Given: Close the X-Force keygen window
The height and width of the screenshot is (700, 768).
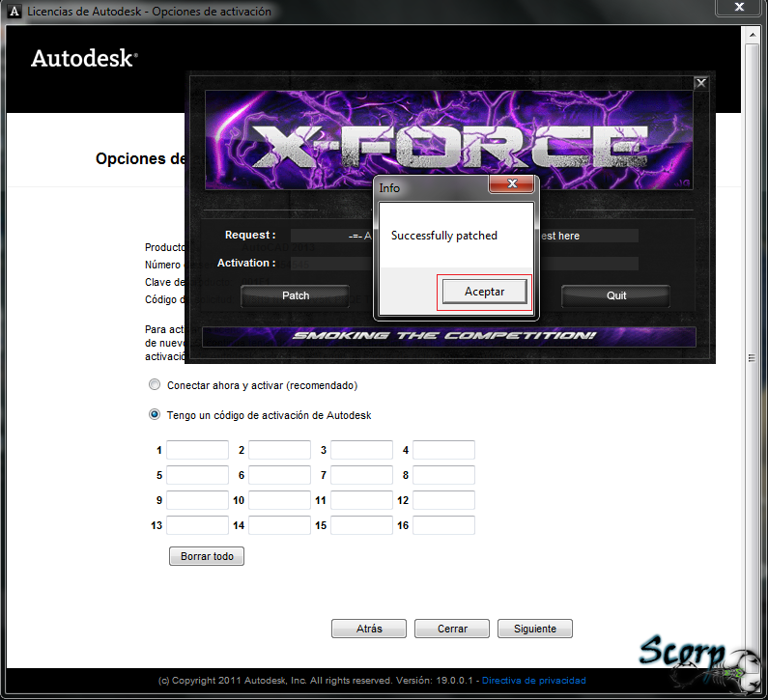Looking at the screenshot, I should [x=701, y=83].
